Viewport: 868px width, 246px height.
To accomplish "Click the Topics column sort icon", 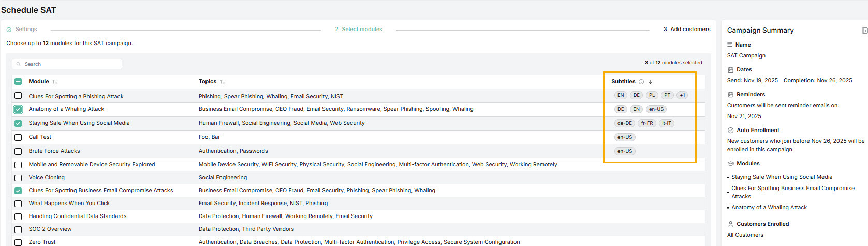I will (x=223, y=82).
